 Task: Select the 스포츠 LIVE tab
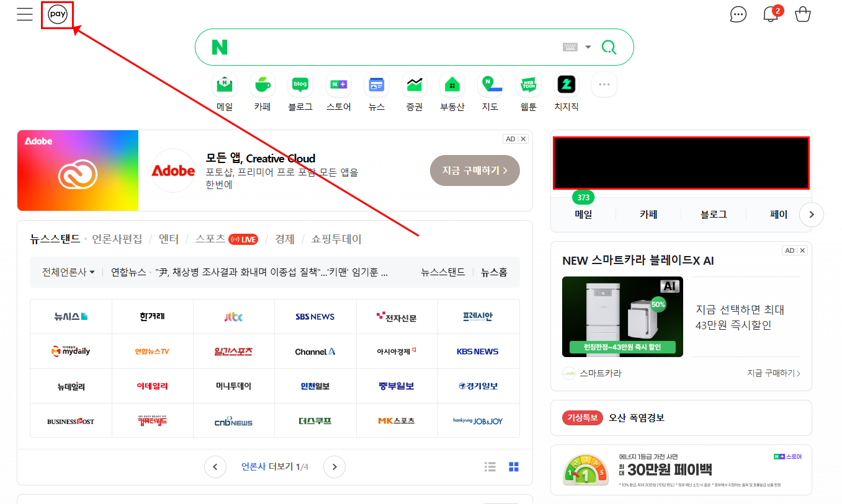pos(226,239)
